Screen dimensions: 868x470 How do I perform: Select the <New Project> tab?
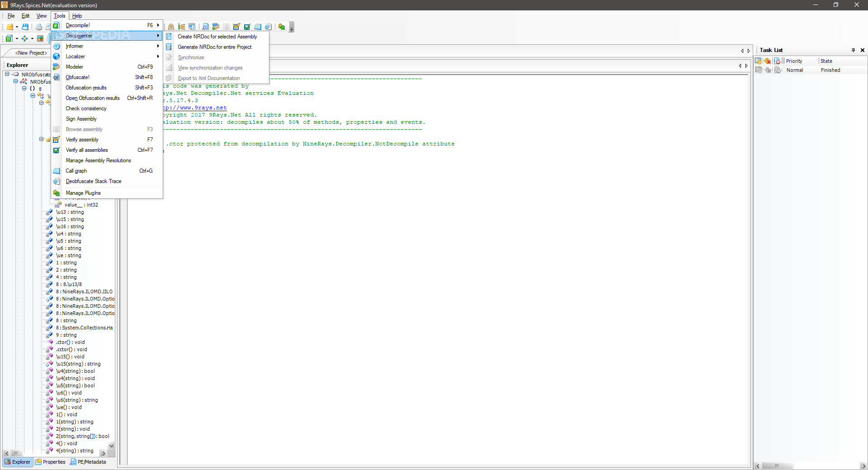[30, 53]
